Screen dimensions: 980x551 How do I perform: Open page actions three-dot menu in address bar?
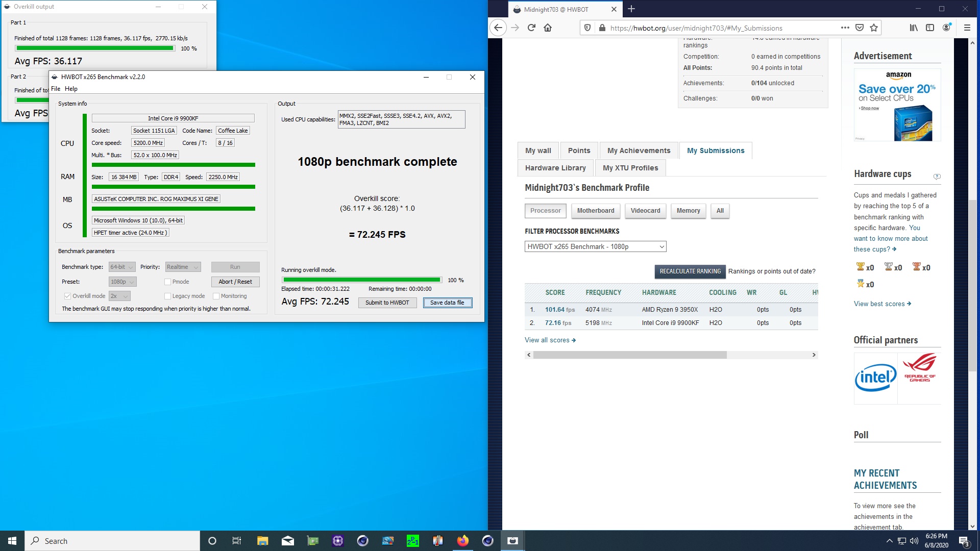[845, 28]
